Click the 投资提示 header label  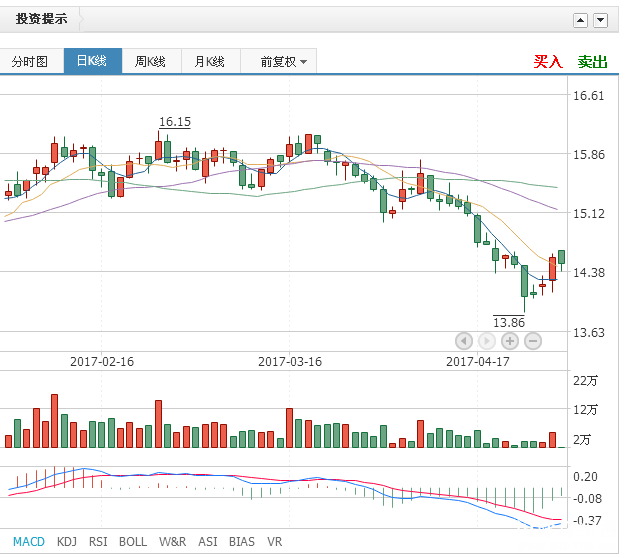[41, 19]
